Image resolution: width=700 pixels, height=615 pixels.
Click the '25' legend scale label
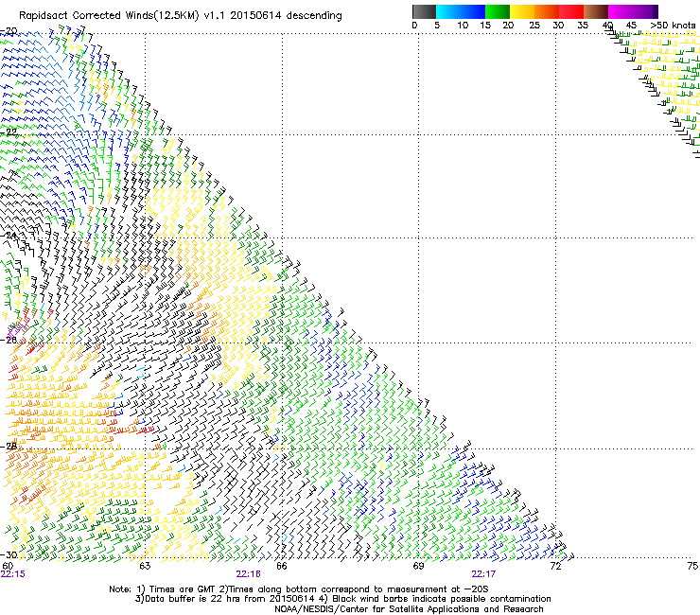click(x=534, y=26)
